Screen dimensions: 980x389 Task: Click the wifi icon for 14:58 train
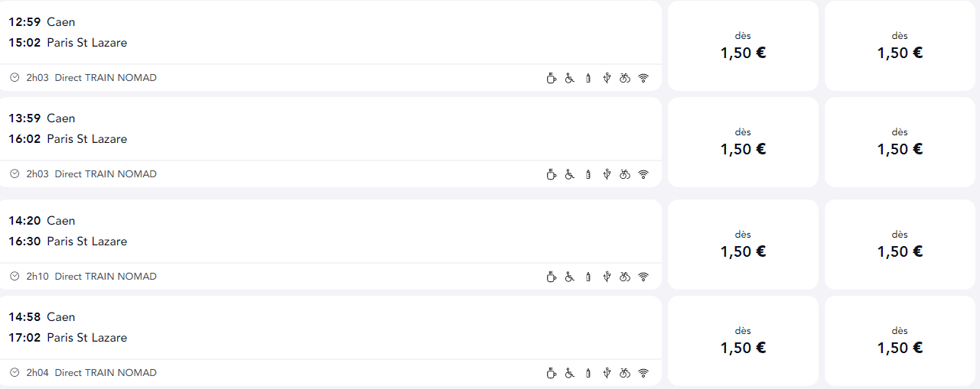pyautogui.click(x=643, y=373)
